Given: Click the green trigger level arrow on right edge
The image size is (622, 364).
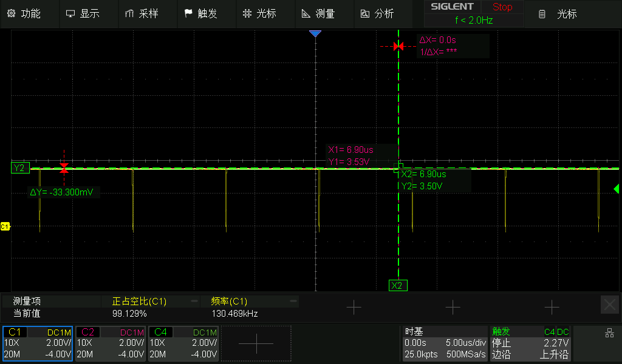Looking at the screenshot, I should point(617,189).
